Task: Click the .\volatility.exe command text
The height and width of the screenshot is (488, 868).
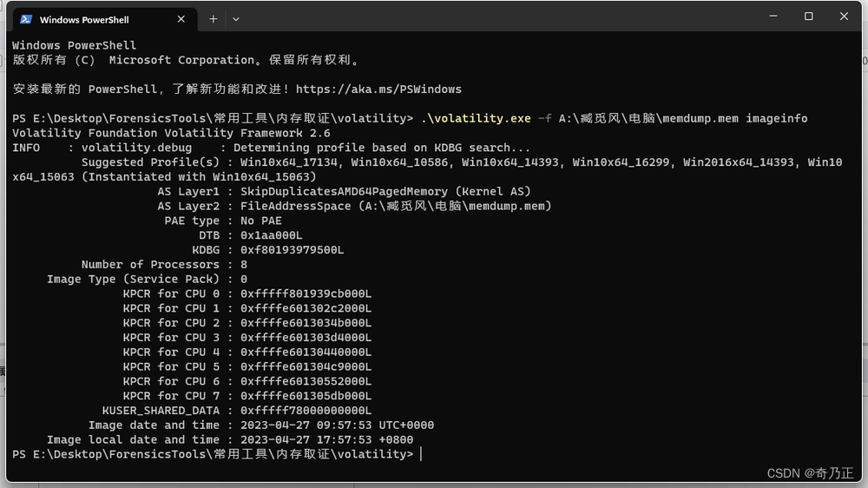Action: tap(476, 119)
